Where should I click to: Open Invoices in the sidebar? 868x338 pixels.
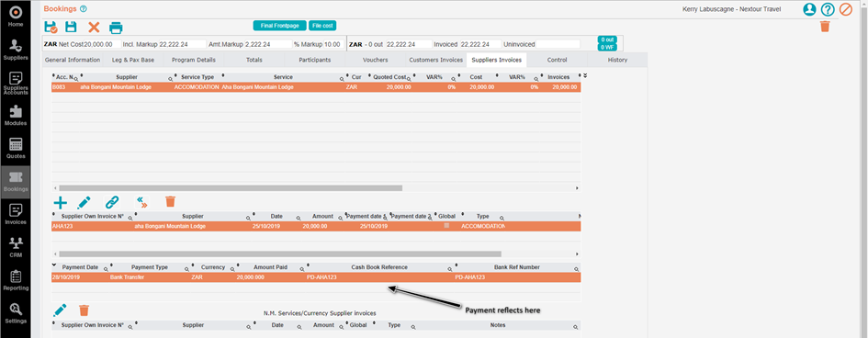coord(16,215)
